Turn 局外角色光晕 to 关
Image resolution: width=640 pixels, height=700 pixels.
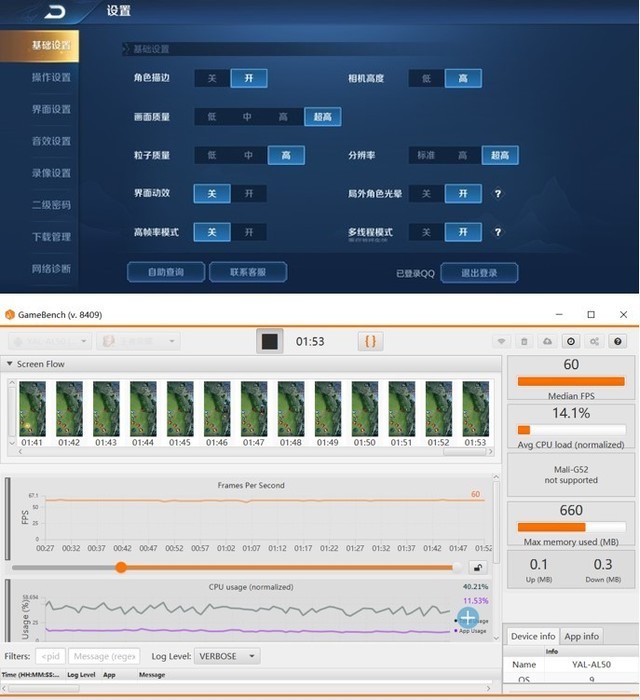click(x=426, y=194)
